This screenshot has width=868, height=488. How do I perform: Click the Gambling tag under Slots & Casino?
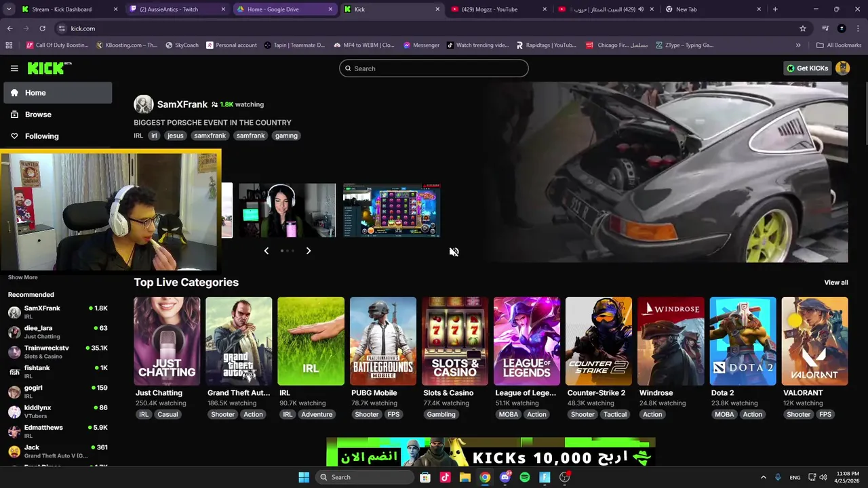pyautogui.click(x=441, y=415)
